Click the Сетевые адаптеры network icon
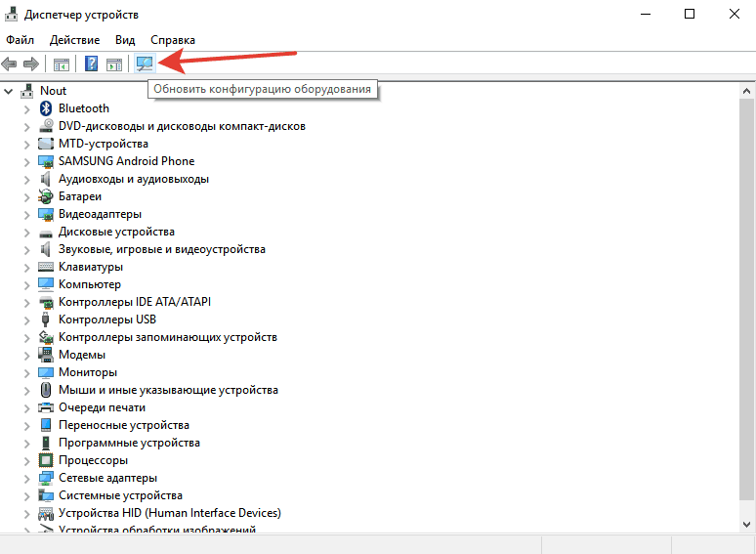The width and height of the screenshot is (756, 554). pos(46,478)
